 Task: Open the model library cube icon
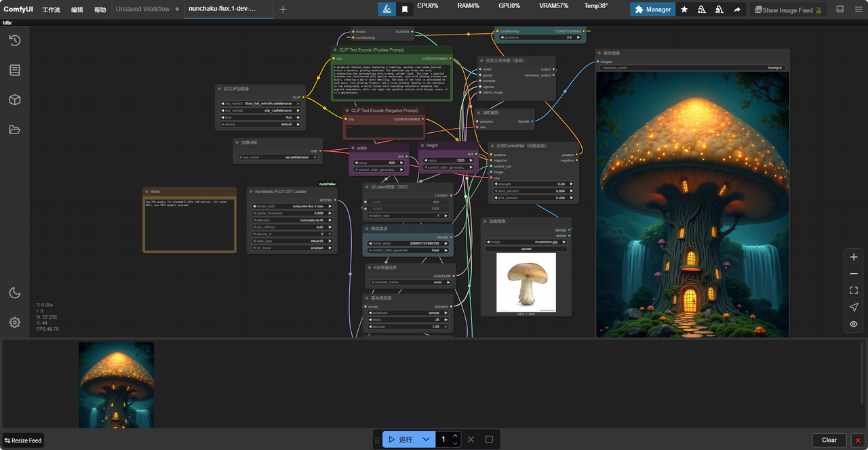[14, 100]
